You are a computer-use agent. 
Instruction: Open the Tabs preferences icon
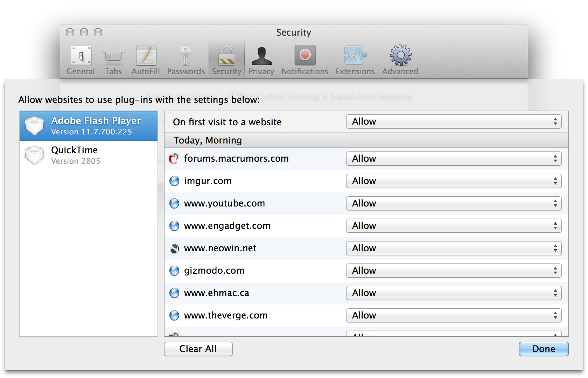click(x=113, y=56)
